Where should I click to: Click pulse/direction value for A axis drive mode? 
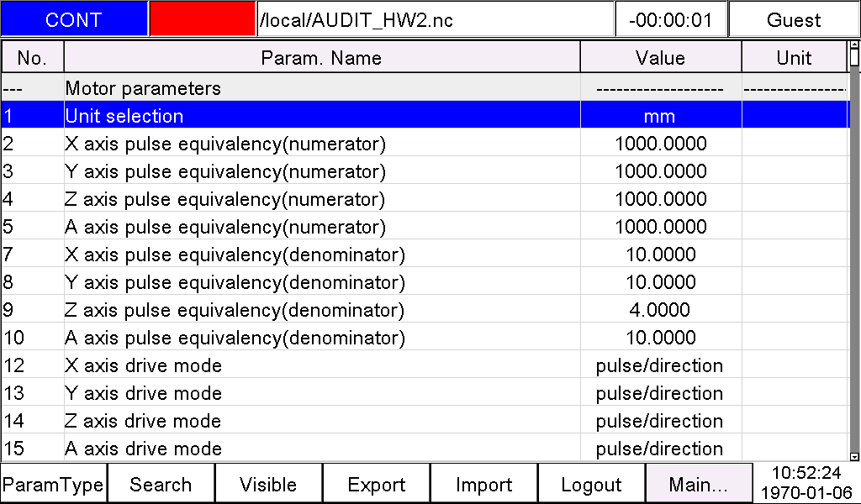pyautogui.click(x=661, y=448)
